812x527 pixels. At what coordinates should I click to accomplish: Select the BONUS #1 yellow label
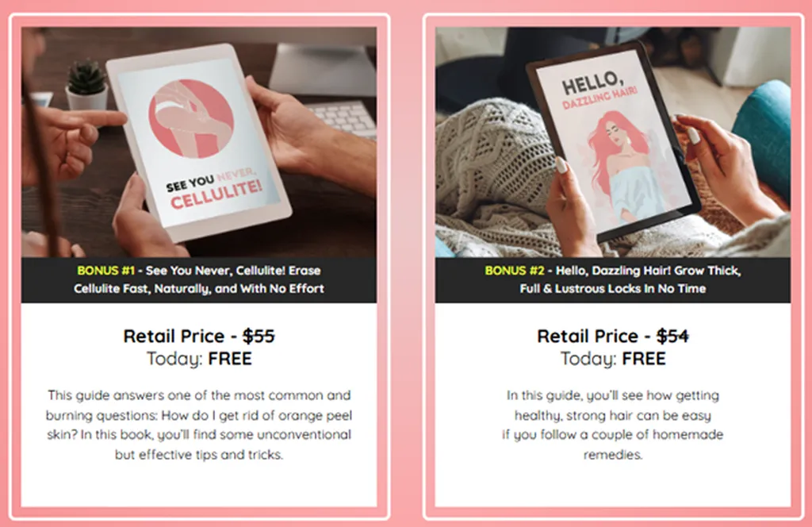pyautogui.click(x=105, y=271)
